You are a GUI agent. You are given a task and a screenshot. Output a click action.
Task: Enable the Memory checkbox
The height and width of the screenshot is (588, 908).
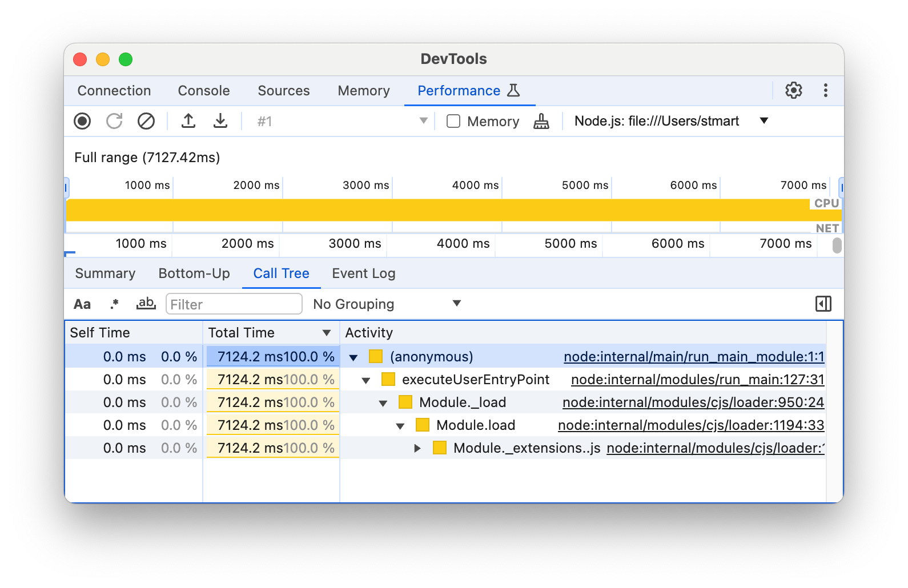(x=453, y=121)
